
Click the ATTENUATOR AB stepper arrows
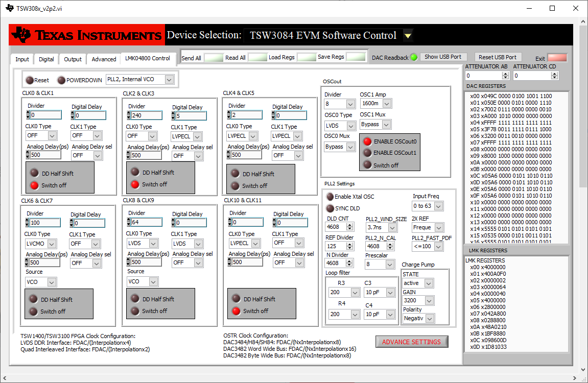(505, 76)
